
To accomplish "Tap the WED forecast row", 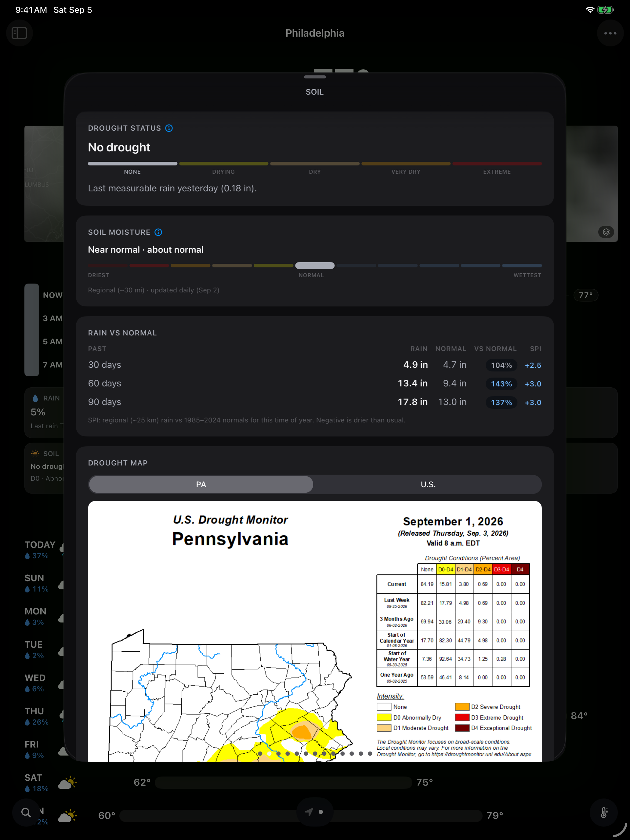I will point(44,683).
